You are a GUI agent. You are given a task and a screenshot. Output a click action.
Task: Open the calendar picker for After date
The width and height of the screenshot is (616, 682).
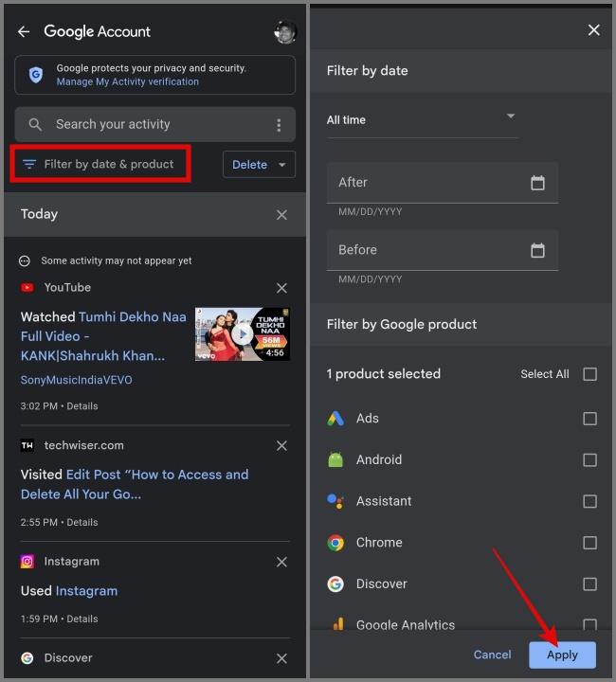coord(537,183)
